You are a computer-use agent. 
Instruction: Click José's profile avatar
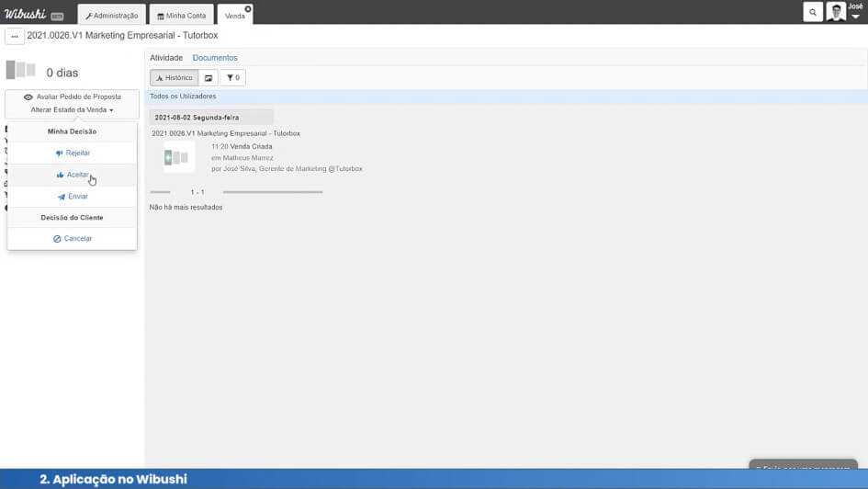(836, 12)
